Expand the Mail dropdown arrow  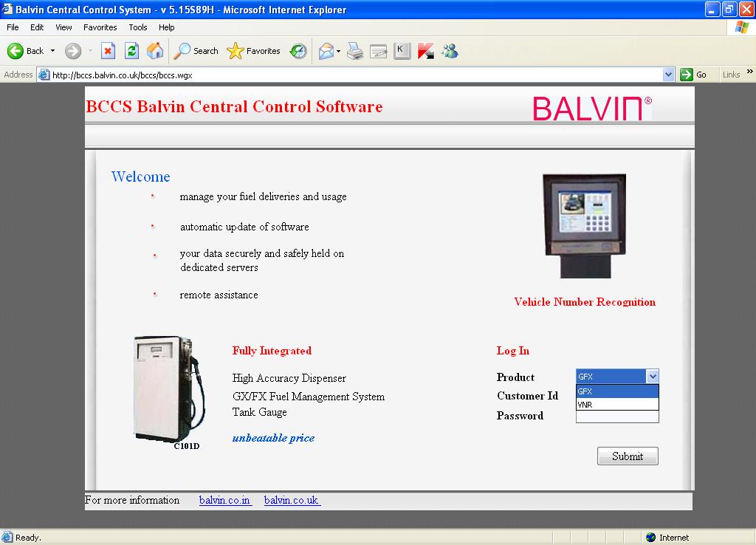[338, 51]
